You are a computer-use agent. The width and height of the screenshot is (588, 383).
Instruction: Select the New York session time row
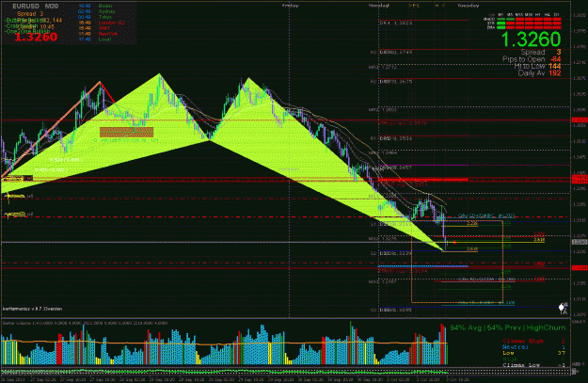pos(98,34)
